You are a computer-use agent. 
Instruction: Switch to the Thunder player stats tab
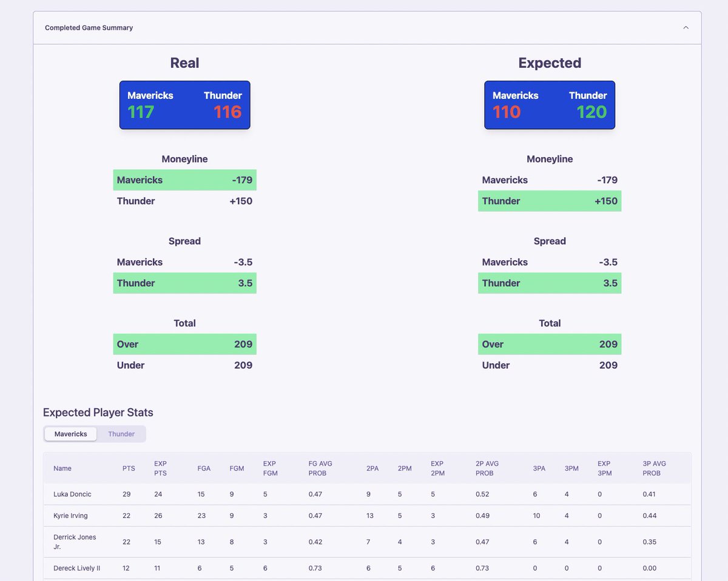[x=121, y=434]
